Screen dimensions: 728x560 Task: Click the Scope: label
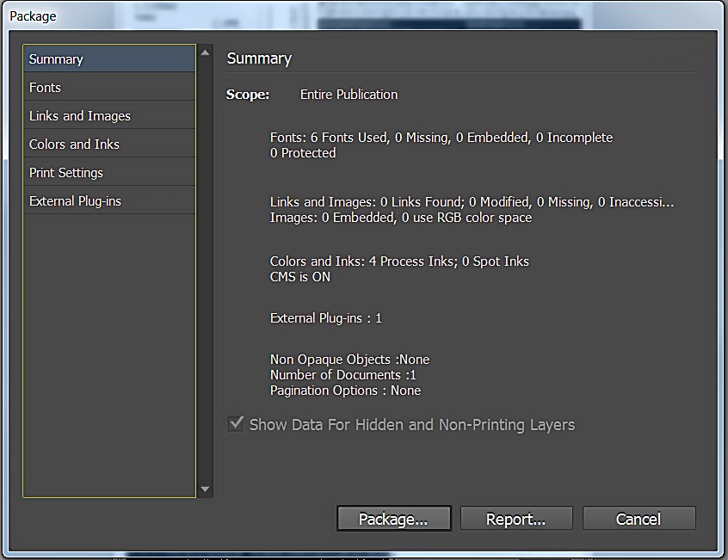[248, 94]
